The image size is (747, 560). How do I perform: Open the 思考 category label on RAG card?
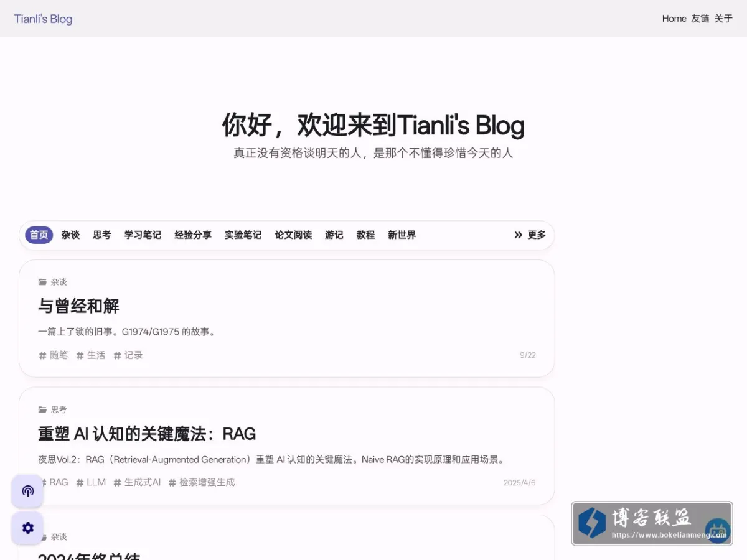59,409
